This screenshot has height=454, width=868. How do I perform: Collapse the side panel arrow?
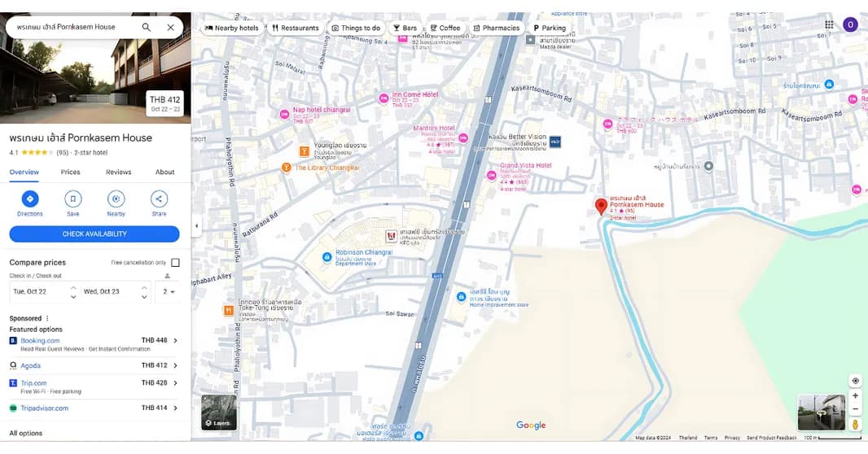[x=196, y=225]
